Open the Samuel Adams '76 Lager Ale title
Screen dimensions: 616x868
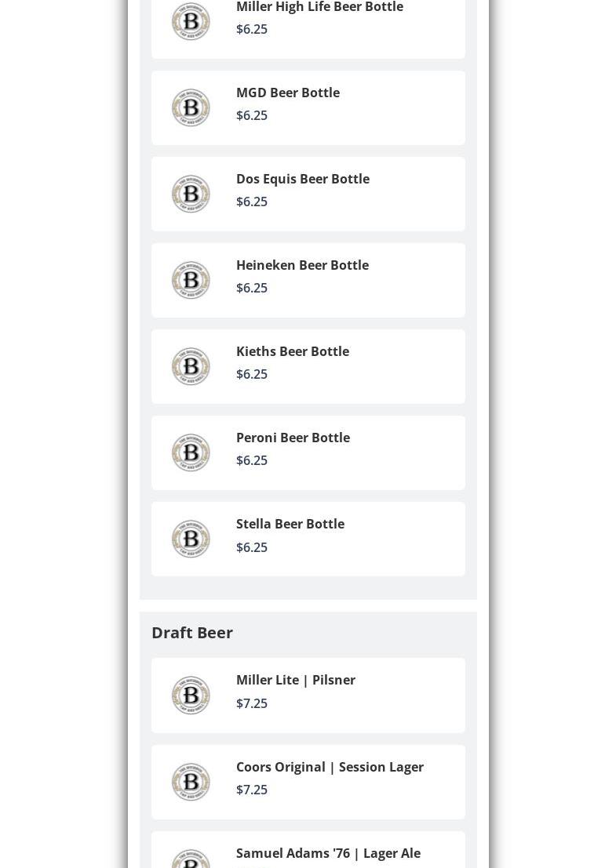pos(329,853)
